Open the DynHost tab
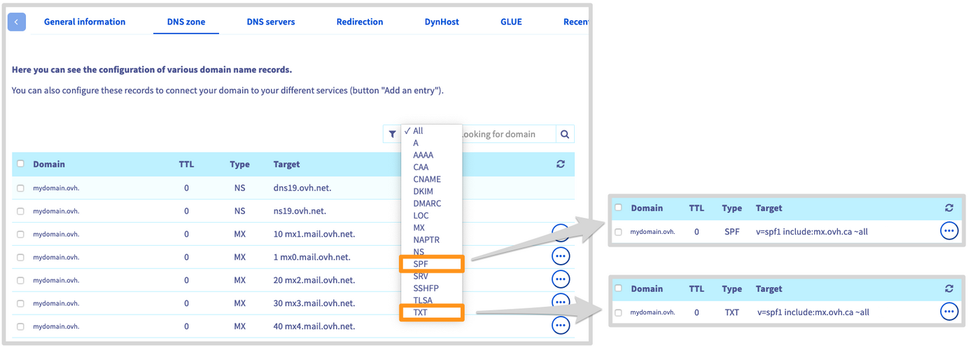 click(x=442, y=22)
